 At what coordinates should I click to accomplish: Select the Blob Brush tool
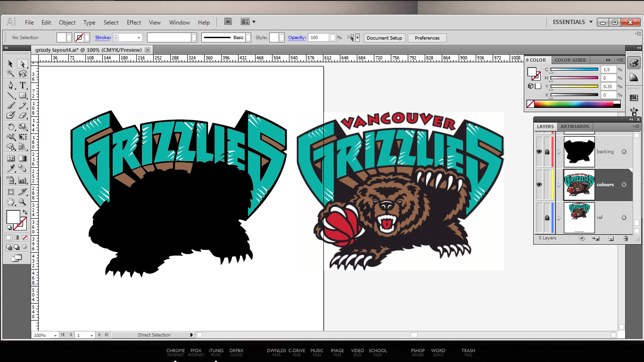(x=10, y=115)
